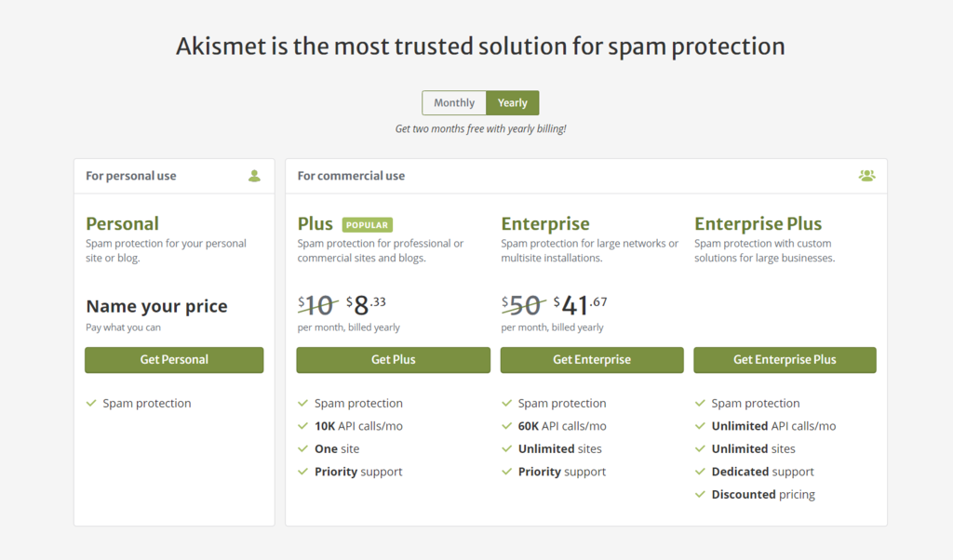Click the checkmark beside One site
Screen dimensions: 953x560
[302, 448]
